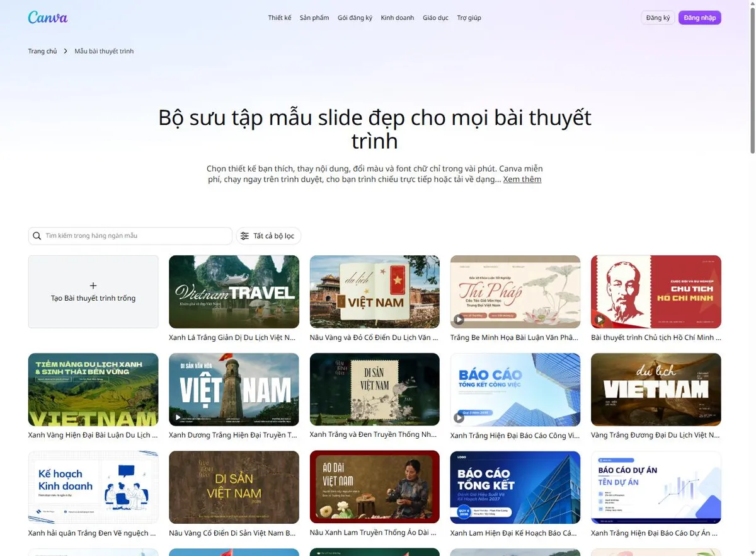Play the Hồ Chí Minh template video icon
Screen dimensions: 756x556
click(600, 320)
